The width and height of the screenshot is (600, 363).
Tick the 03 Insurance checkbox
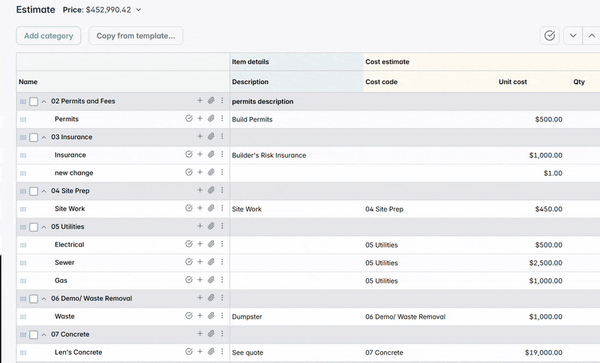click(x=34, y=137)
